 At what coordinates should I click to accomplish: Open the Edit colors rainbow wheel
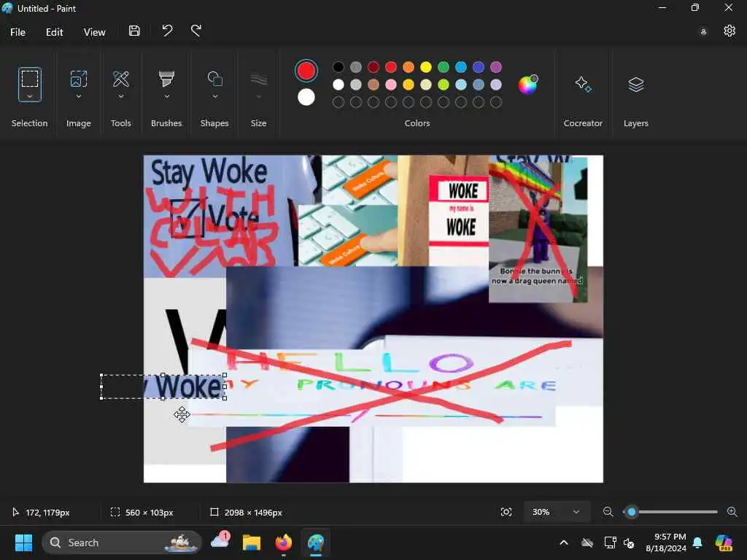coord(527,85)
